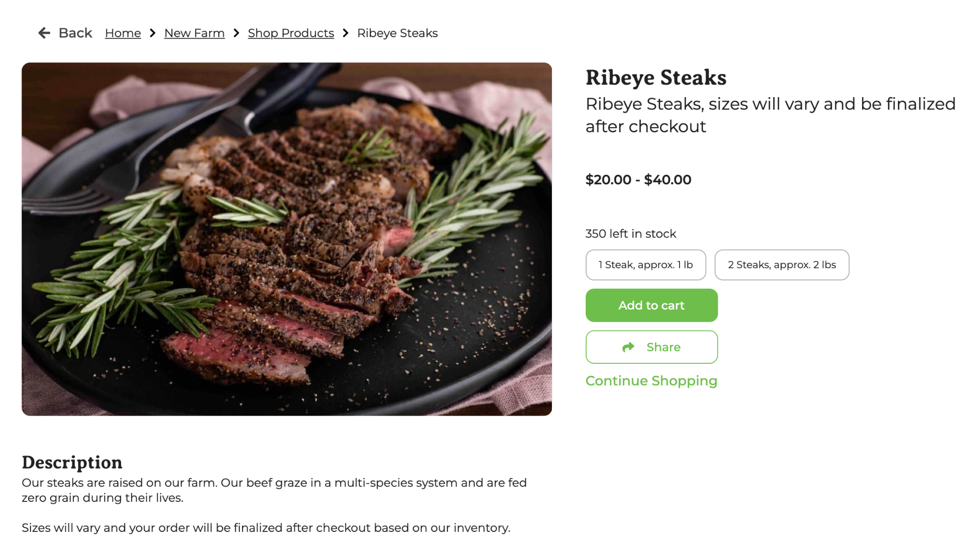Click the 350 left in stock text

630,234
